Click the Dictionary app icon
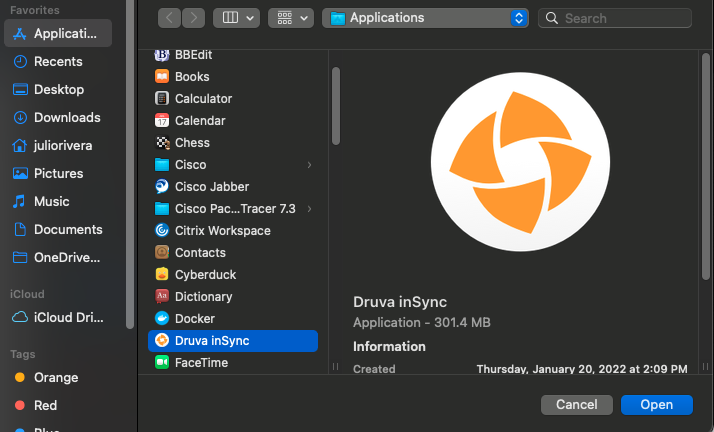This screenshot has height=432, width=714. [x=162, y=296]
